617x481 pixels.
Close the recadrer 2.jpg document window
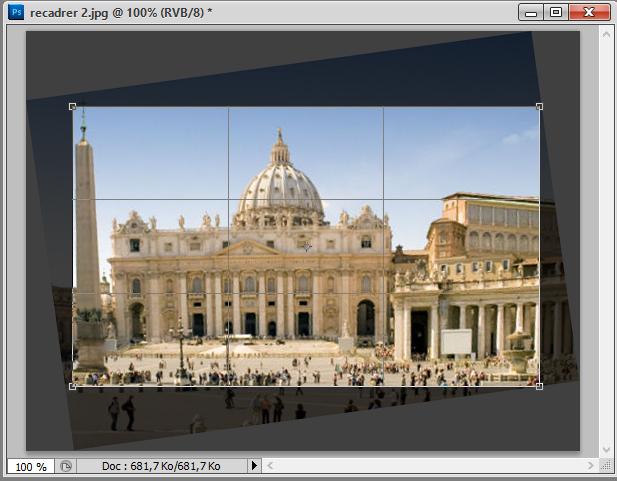(x=590, y=12)
